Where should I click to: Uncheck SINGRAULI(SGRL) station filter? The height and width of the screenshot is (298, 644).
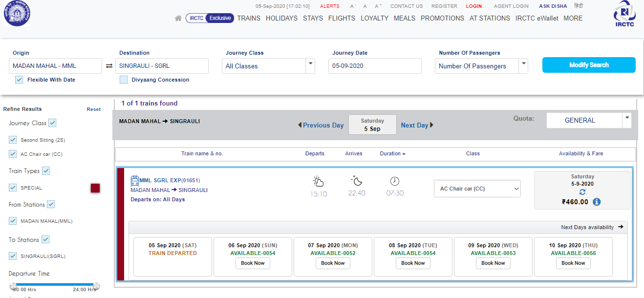[13, 256]
